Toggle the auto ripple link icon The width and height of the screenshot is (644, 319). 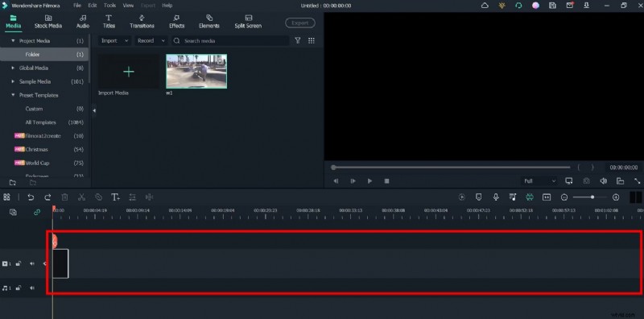point(37,213)
